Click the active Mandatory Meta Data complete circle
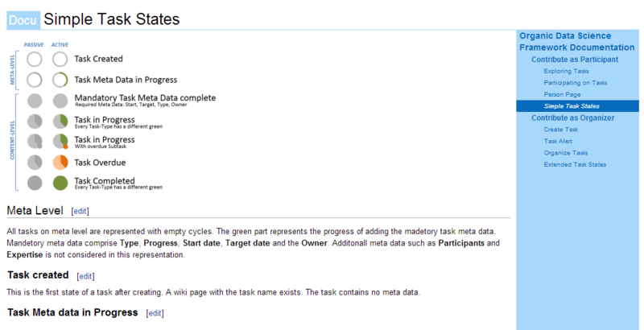Viewport: 644px width, 330px height. [60, 101]
